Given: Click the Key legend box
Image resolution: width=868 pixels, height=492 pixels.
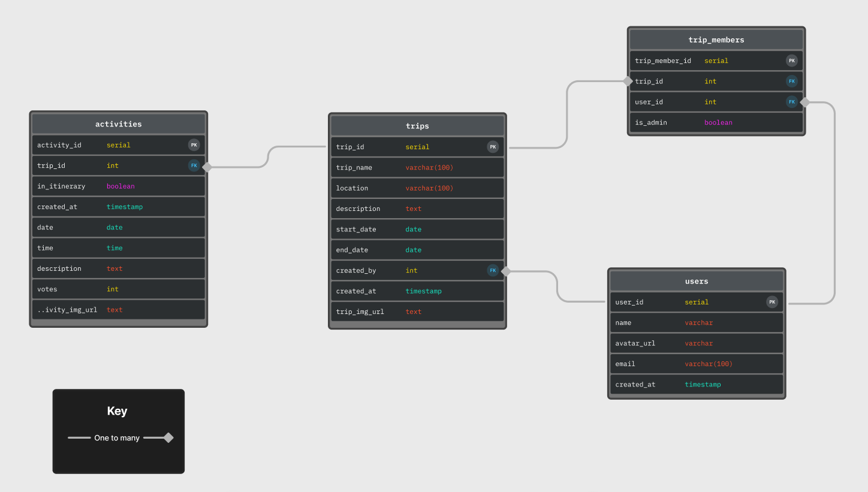Looking at the screenshot, I should [118, 431].
